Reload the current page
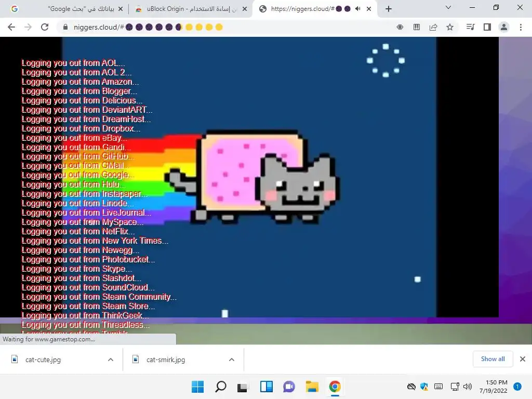 click(45, 27)
